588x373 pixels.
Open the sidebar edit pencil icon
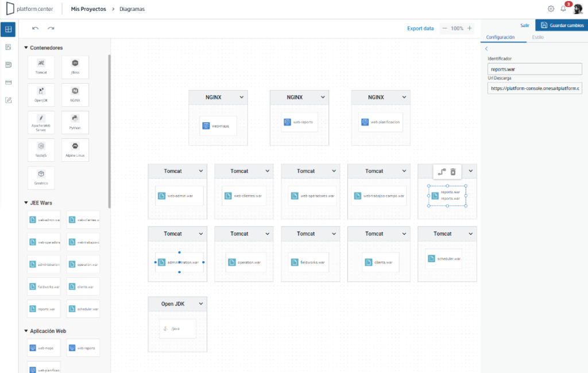tap(8, 100)
